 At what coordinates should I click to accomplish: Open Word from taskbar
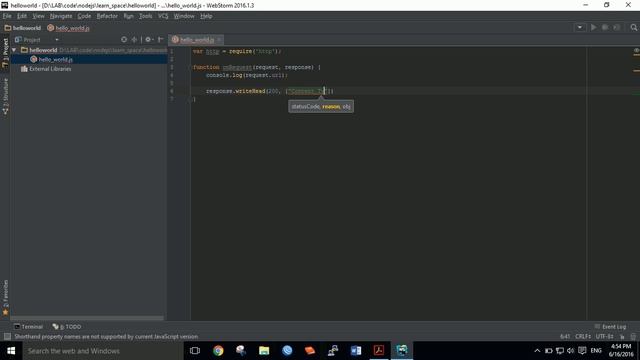click(x=356, y=351)
